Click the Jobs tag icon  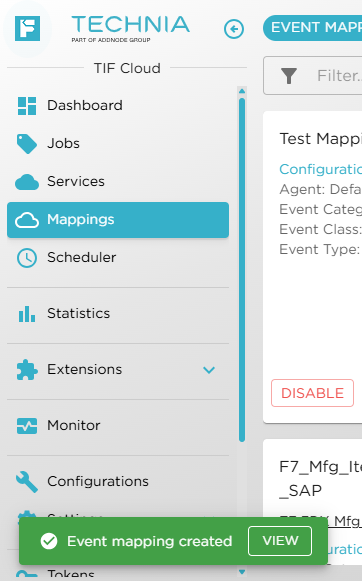27,144
